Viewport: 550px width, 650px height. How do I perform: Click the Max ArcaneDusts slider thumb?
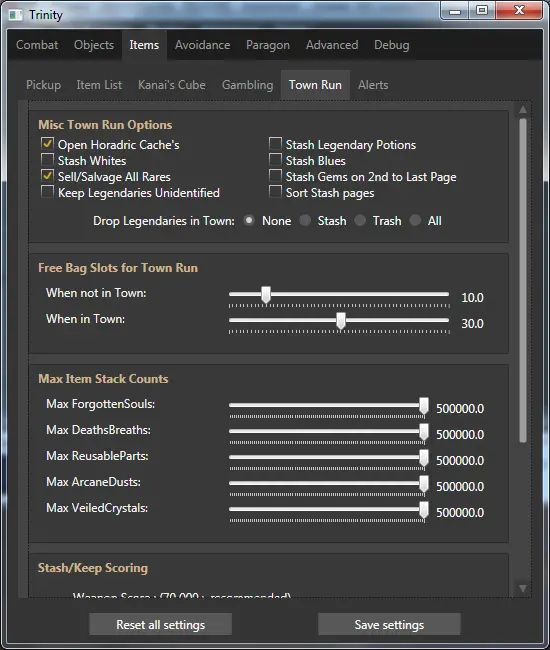424,484
